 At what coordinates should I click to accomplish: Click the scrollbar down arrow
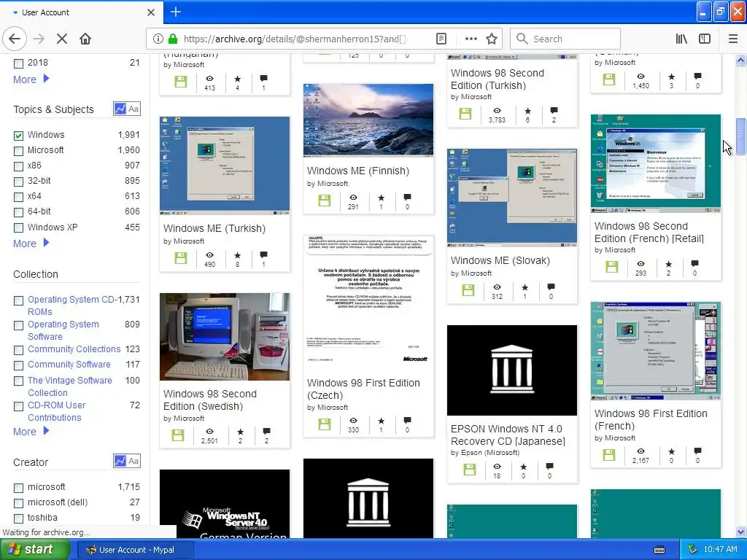click(x=741, y=532)
